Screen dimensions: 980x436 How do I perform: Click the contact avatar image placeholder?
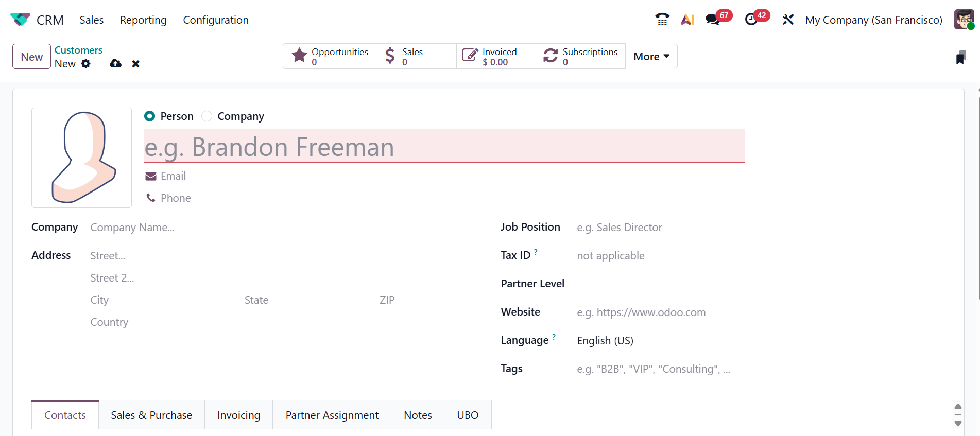[81, 158]
